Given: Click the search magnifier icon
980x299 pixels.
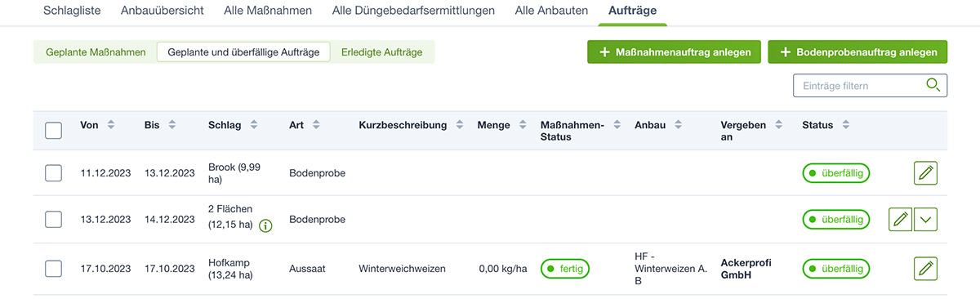Looking at the screenshot, I should 933,86.
